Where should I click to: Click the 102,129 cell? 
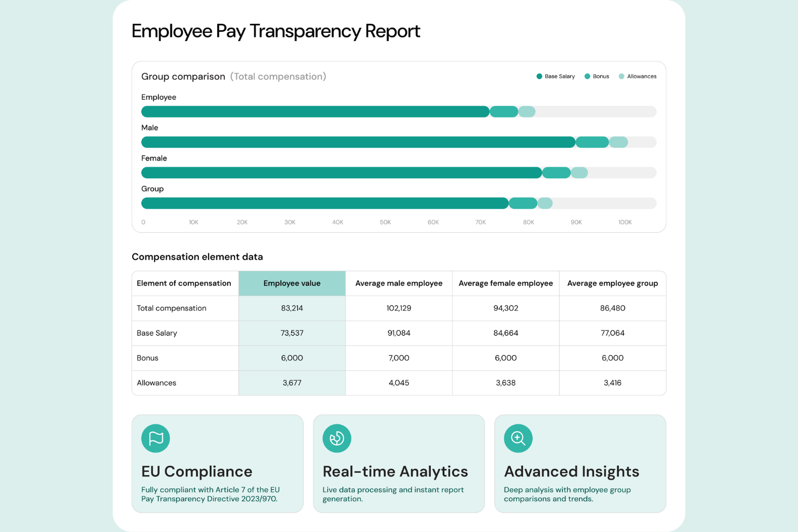pyautogui.click(x=399, y=308)
